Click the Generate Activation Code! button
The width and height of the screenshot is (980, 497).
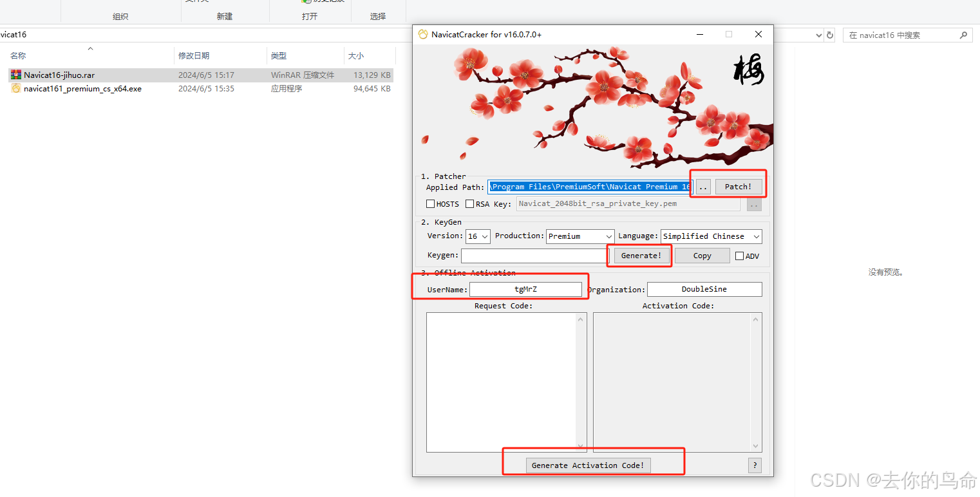coord(589,465)
